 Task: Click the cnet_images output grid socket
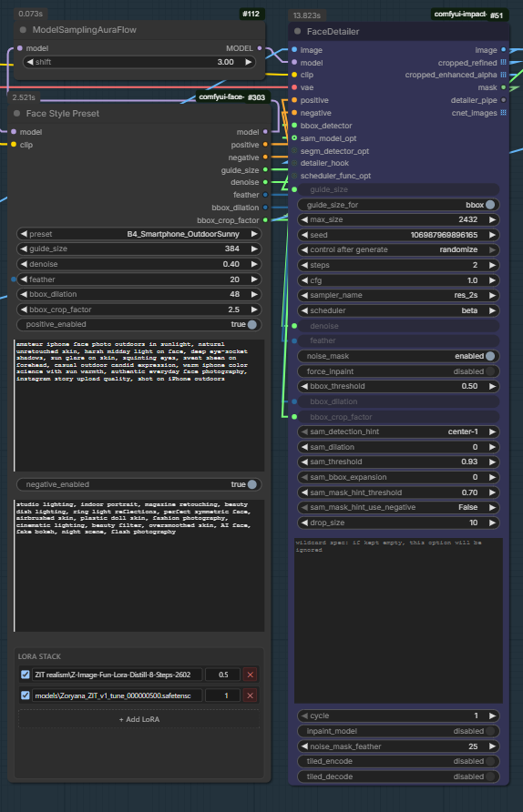503,113
